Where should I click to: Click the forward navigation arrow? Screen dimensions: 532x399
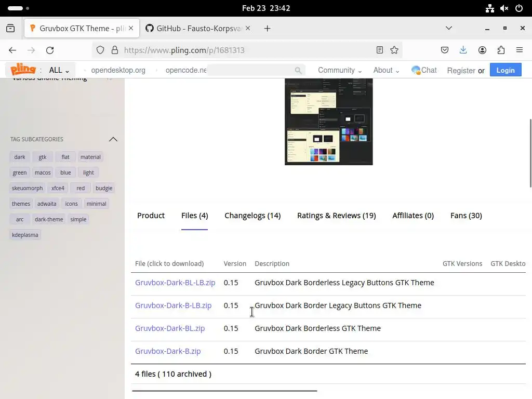pyautogui.click(x=31, y=50)
